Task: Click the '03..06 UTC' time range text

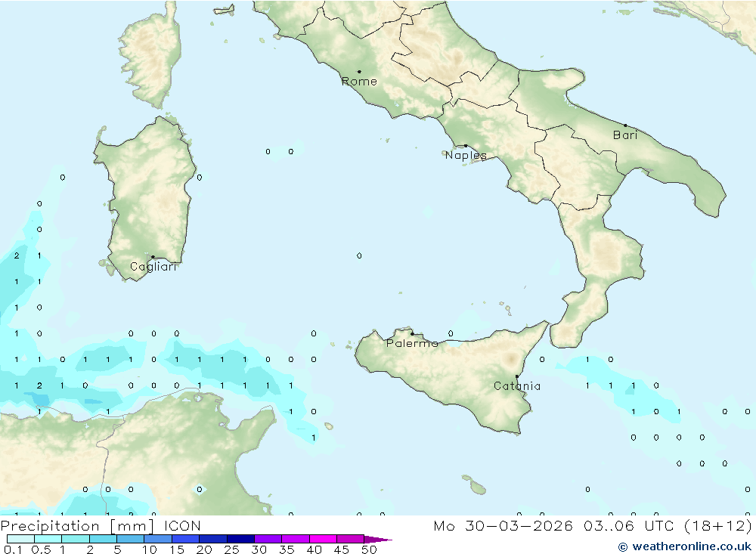Action: (x=628, y=525)
